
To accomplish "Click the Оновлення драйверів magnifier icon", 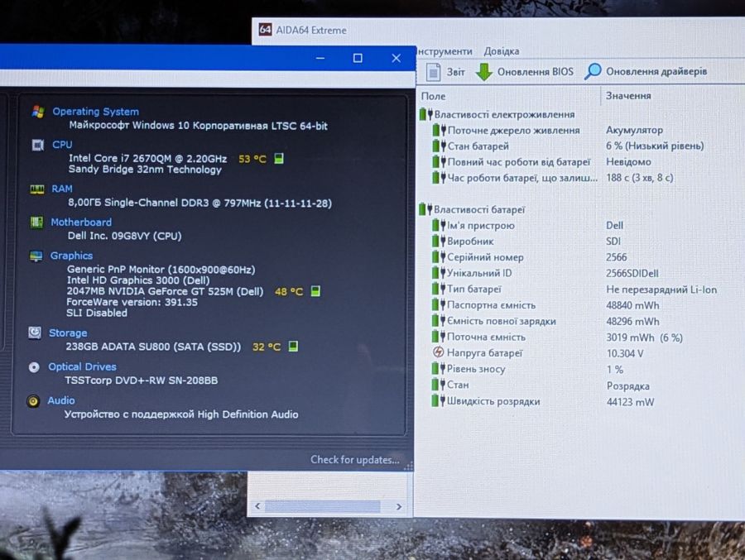I will point(593,72).
